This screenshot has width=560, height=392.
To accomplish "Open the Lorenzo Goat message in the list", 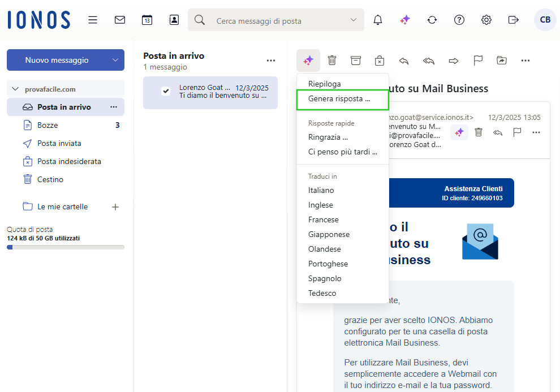I will click(210, 92).
